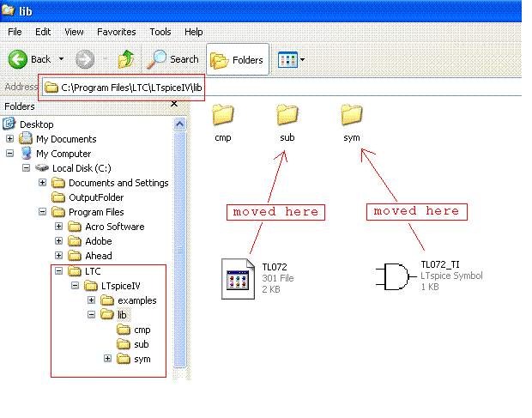Click the folder tree scroll-up arrow
This screenshot has height=418, width=532.
[x=180, y=124]
